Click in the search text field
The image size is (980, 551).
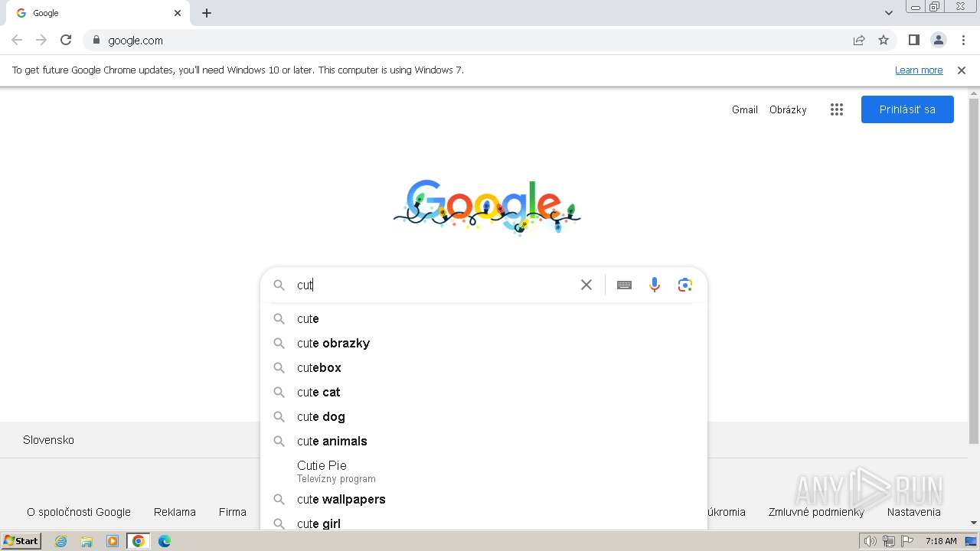point(433,285)
